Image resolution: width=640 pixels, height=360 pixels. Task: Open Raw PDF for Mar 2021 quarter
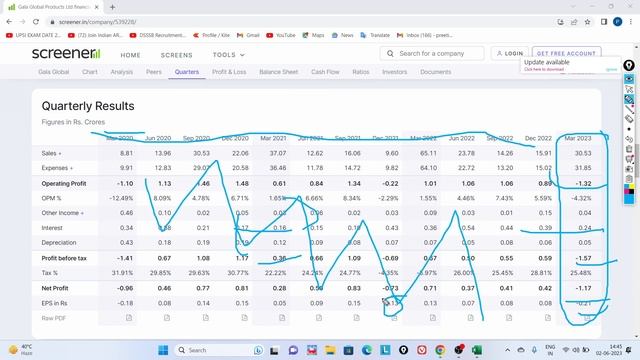click(x=282, y=318)
